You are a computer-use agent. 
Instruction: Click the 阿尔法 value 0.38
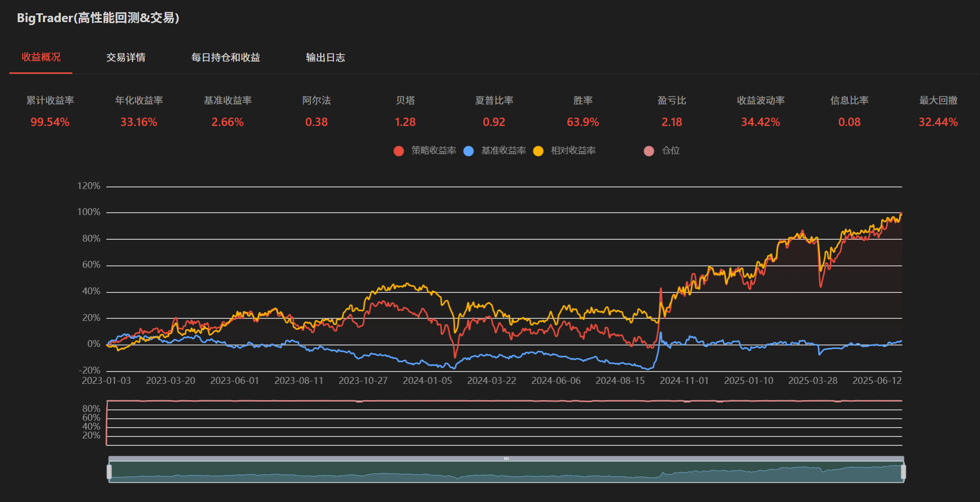coord(316,122)
